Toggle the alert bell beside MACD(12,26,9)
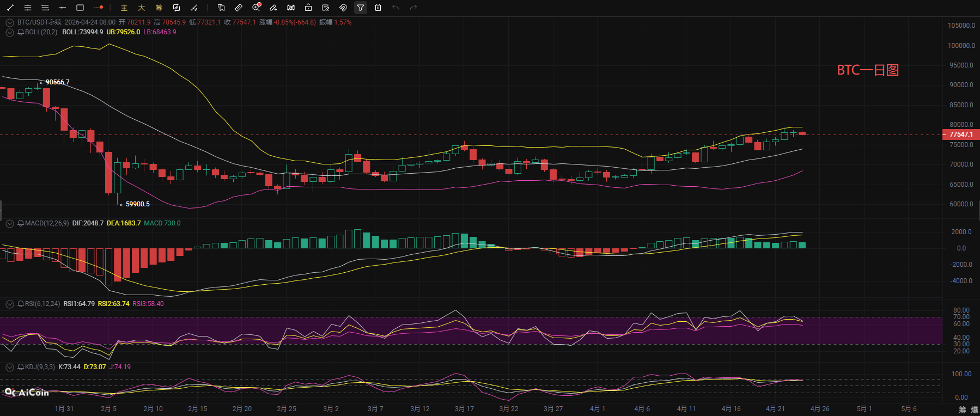Viewport: 980px width, 416px height. point(21,223)
